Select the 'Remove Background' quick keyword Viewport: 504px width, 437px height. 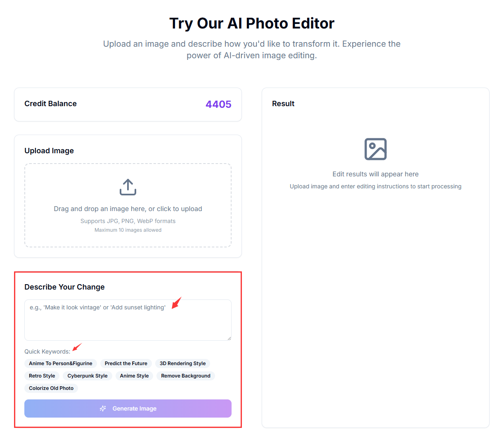click(x=185, y=376)
